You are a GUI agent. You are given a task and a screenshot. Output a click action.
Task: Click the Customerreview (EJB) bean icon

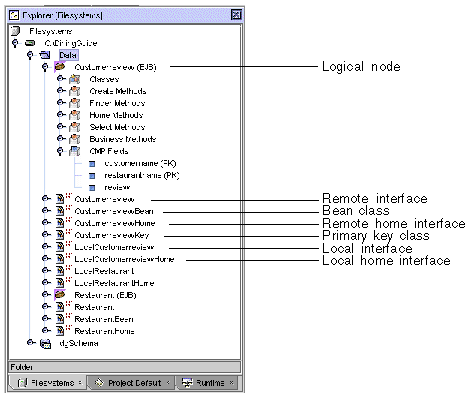[59, 67]
